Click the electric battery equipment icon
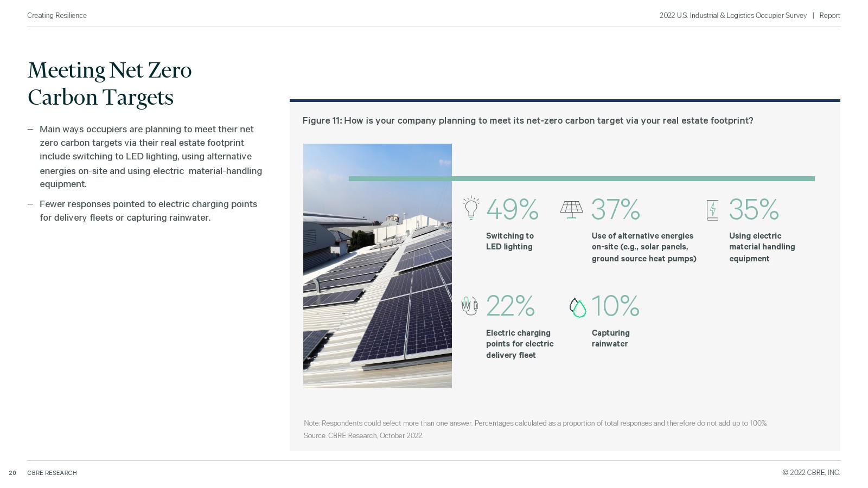 pos(712,210)
